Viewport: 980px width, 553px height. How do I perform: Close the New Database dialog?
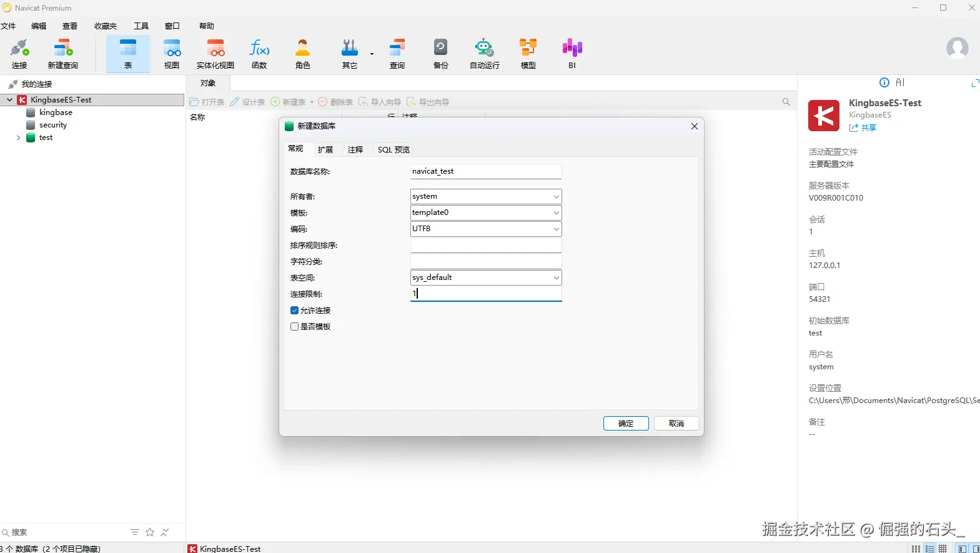pos(695,126)
